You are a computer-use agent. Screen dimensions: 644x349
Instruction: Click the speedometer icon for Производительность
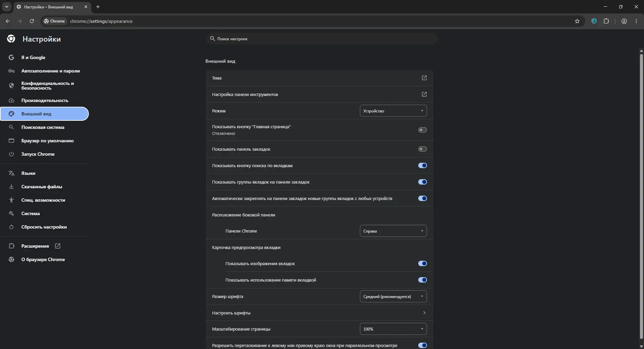point(11,100)
